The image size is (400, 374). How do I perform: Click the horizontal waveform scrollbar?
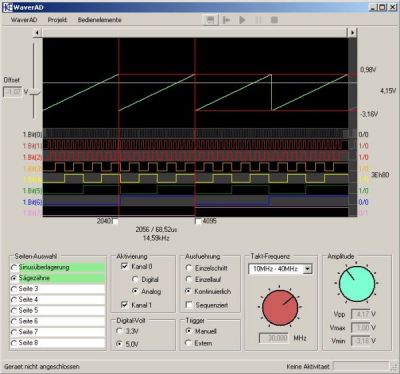click(x=195, y=33)
